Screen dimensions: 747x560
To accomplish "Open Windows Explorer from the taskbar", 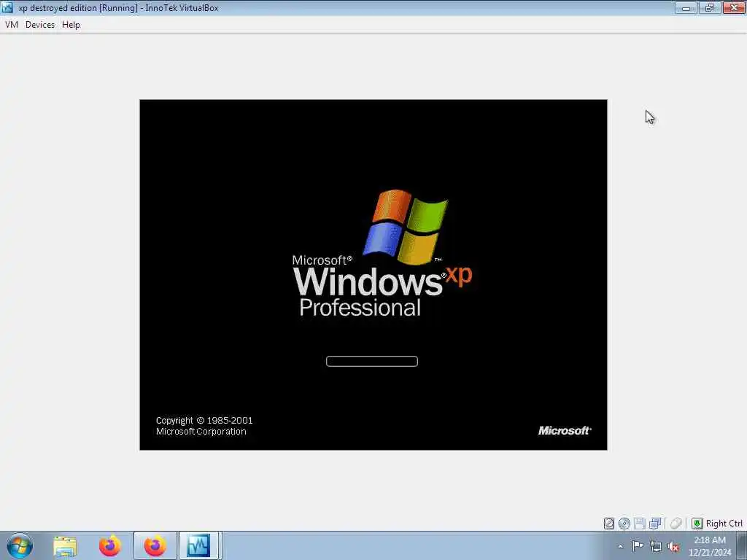I will pyautogui.click(x=65, y=545).
